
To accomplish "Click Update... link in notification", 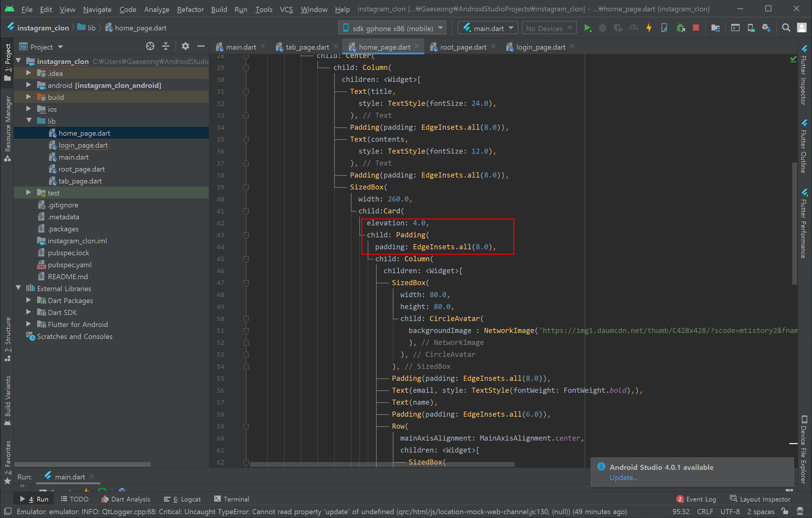I will tap(623, 478).
